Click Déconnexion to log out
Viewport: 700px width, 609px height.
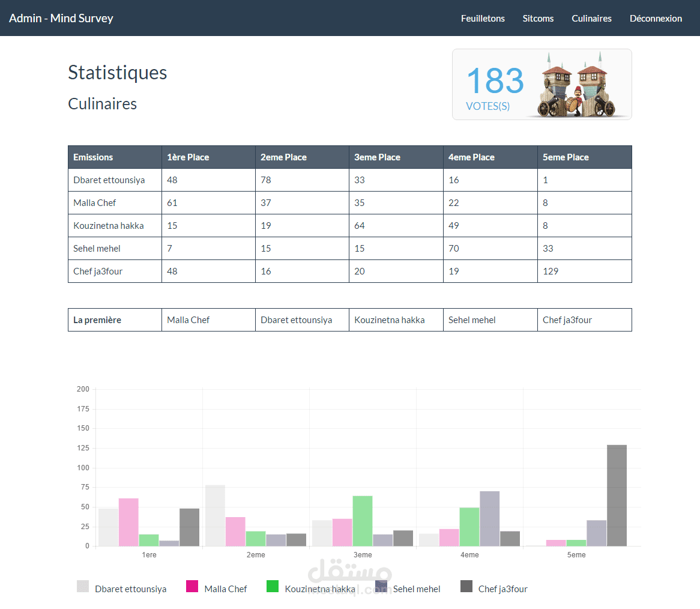[x=656, y=18]
